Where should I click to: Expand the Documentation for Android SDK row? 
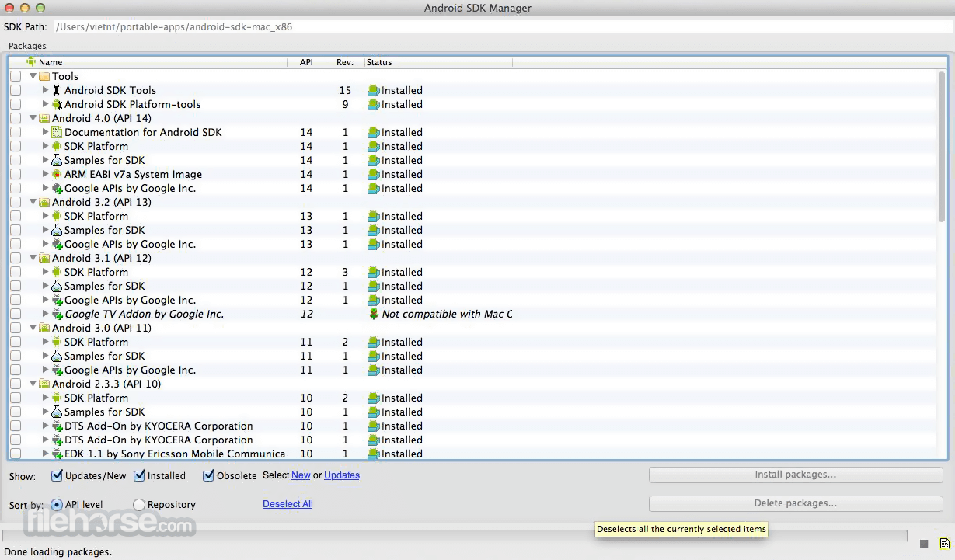(45, 132)
